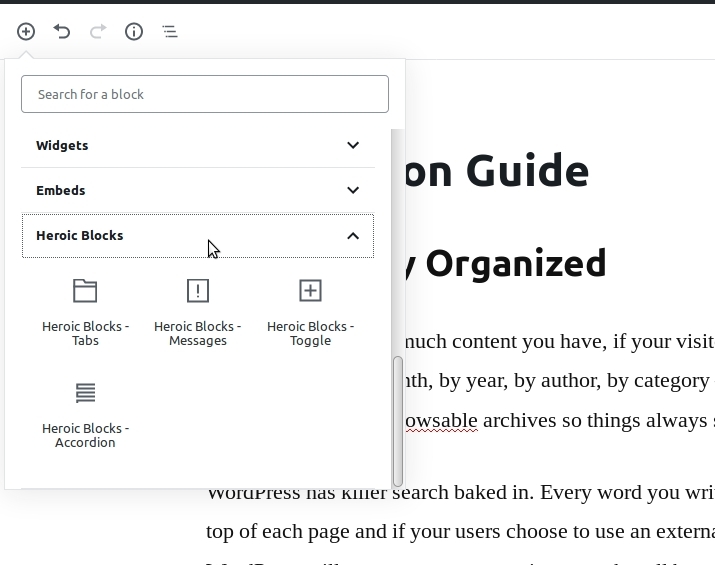The height and width of the screenshot is (565, 715).
Task: Click the 'search baked in' paragraph line
Action: [x=461, y=492]
